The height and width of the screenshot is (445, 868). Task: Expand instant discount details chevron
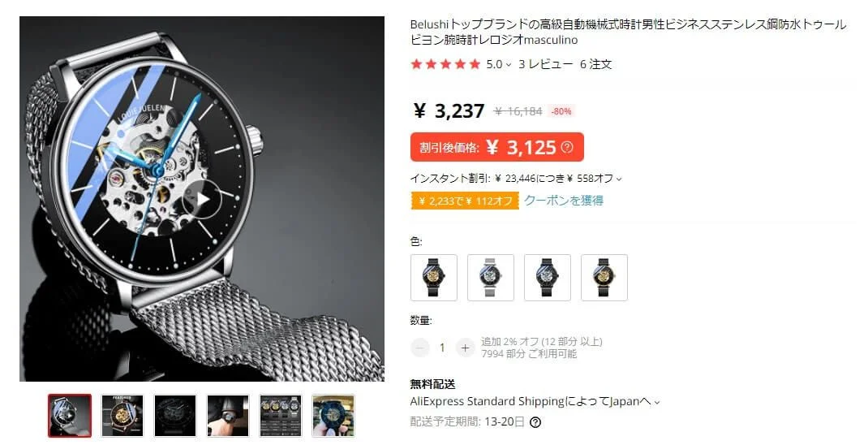(x=619, y=179)
